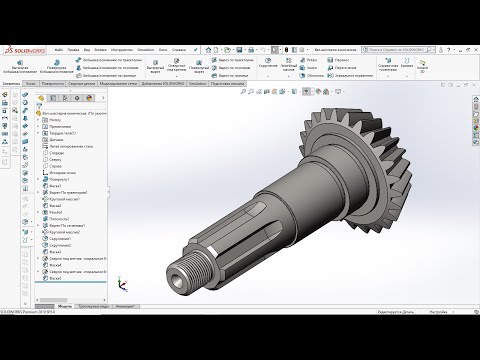Select the Origin item in feature tree

[x=59, y=173]
